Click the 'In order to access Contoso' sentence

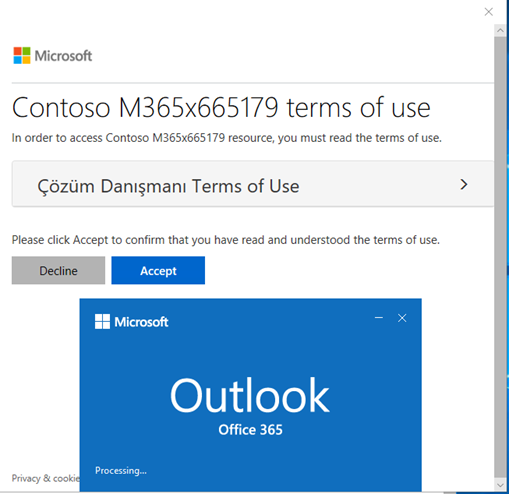(227, 138)
